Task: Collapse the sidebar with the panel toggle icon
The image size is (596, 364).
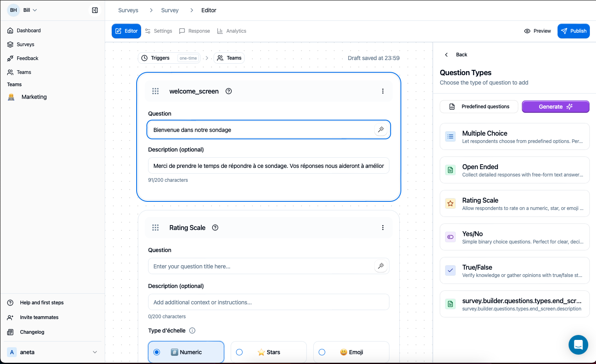Action: click(95, 10)
